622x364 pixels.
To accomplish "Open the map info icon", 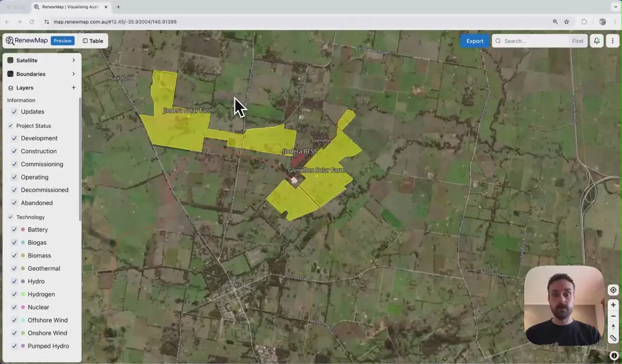I will [x=614, y=355].
